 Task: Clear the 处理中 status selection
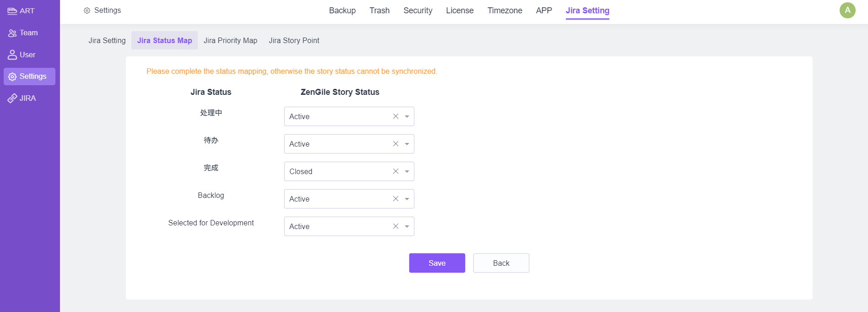coord(396,116)
